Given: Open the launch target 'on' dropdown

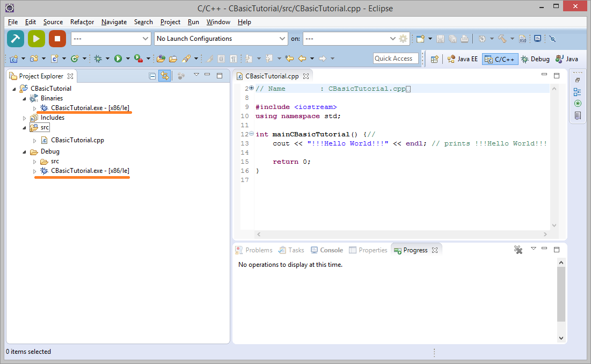Looking at the screenshot, I should [x=350, y=39].
